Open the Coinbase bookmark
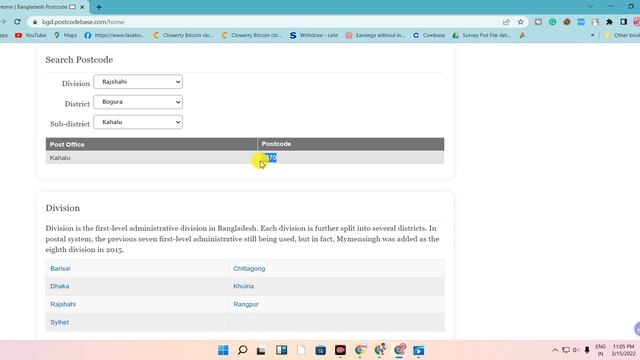This screenshot has height=360, width=640. tap(429, 36)
